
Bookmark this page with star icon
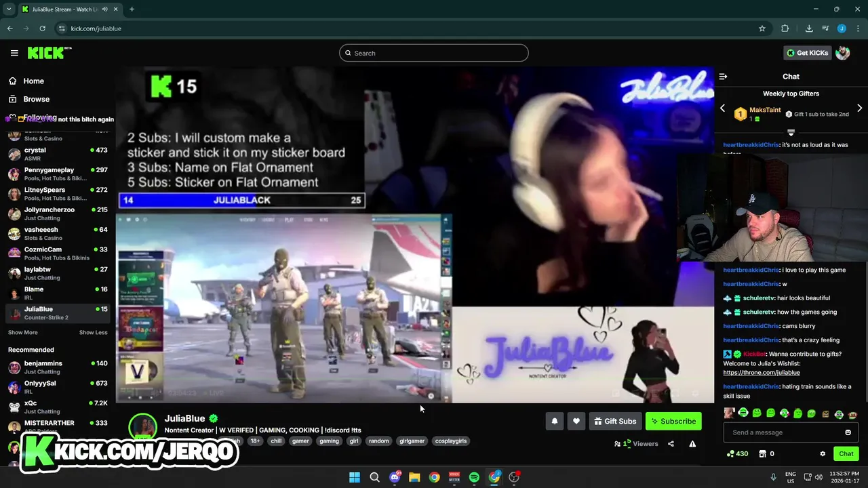pos(762,28)
